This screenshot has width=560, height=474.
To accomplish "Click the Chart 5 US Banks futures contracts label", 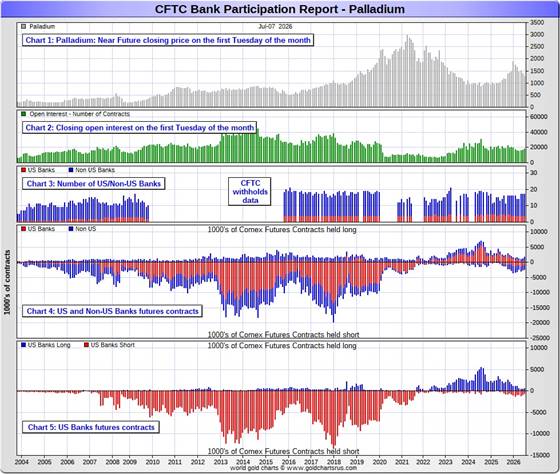I will (x=91, y=427).
